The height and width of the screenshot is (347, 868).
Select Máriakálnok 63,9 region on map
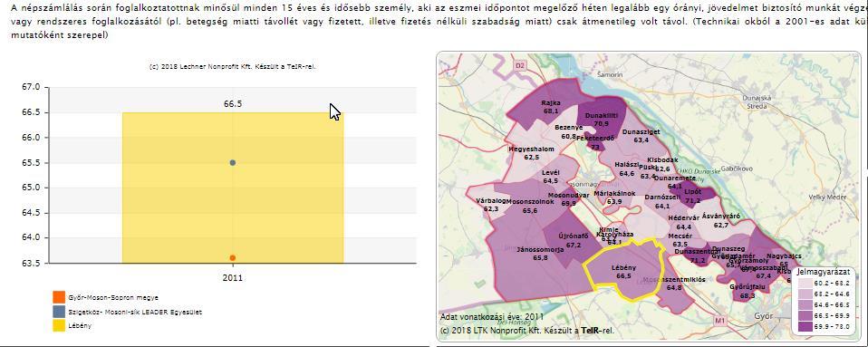[x=614, y=198]
